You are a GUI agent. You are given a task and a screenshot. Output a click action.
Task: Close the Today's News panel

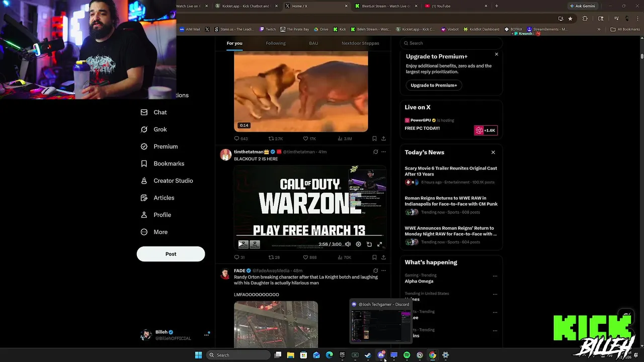[493, 152]
